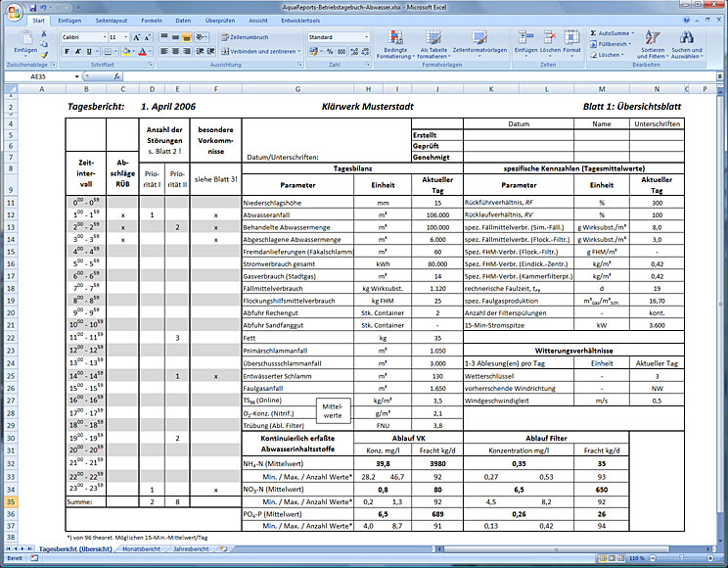Screen dimensions: 728x568
Task: Click the zoom out minus button
Action: coord(653,558)
